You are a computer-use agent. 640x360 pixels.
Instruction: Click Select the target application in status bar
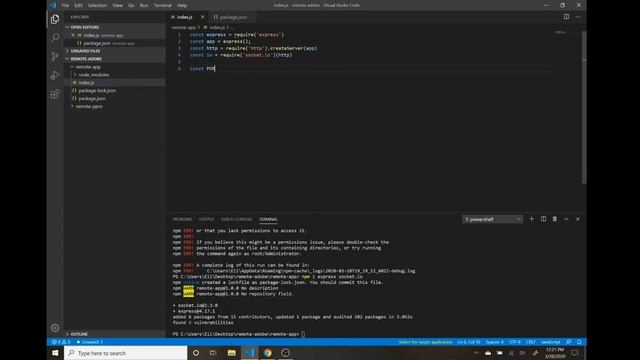point(425,342)
